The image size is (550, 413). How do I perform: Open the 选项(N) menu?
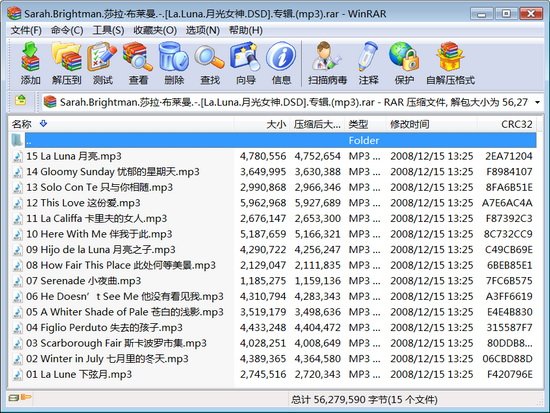[202, 31]
